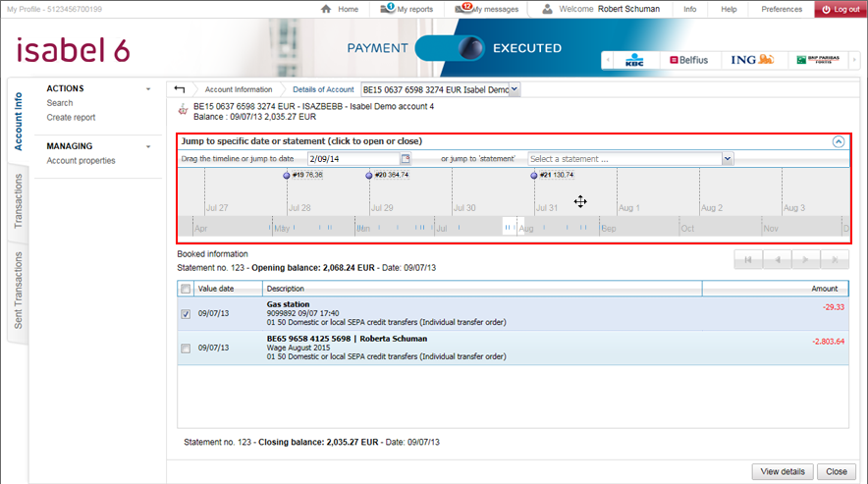Image resolution: width=868 pixels, height=484 pixels.
Task: Open the Select a statement dropdown
Action: coord(630,159)
